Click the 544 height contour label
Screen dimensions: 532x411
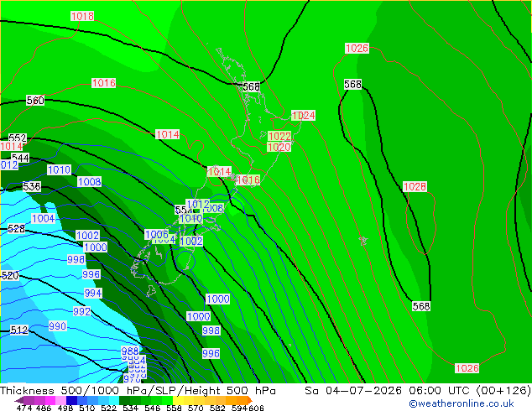point(20,158)
